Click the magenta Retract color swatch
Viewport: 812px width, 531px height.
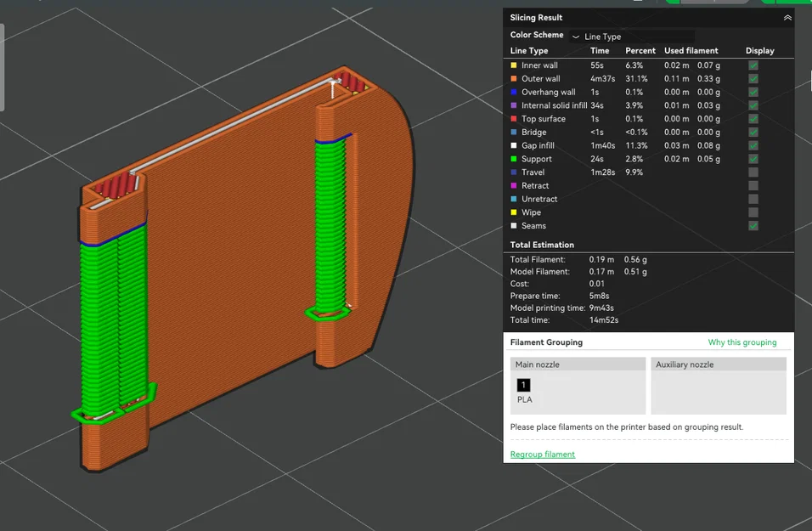click(514, 185)
